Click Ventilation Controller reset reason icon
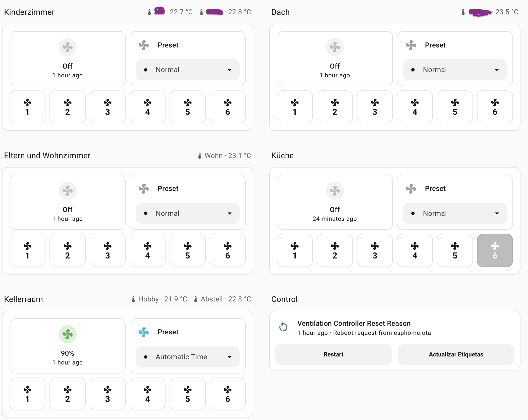Viewport: 528px width, 420px height. [x=283, y=327]
